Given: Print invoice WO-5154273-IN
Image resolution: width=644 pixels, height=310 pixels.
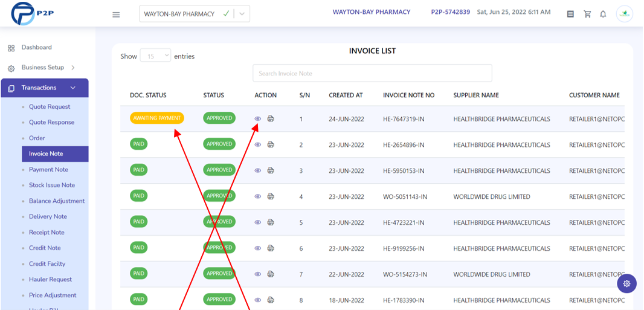Looking at the screenshot, I should click(x=271, y=274).
